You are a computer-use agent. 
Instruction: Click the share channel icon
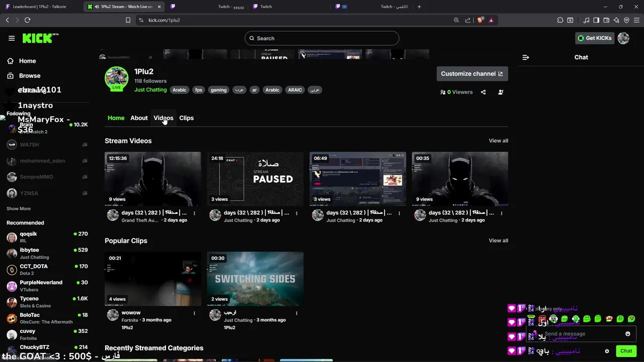(x=483, y=92)
